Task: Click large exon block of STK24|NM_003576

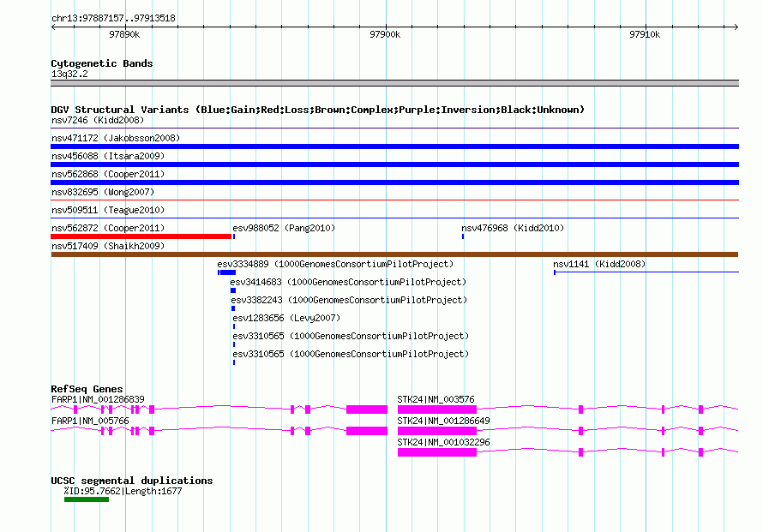Action: tap(437, 409)
